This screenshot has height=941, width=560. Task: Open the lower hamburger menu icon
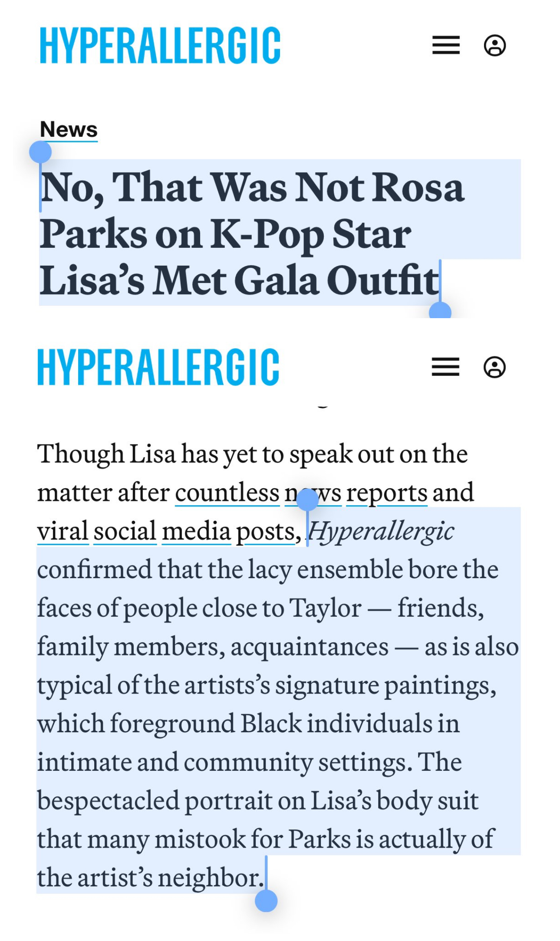pyautogui.click(x=445, y=367)
